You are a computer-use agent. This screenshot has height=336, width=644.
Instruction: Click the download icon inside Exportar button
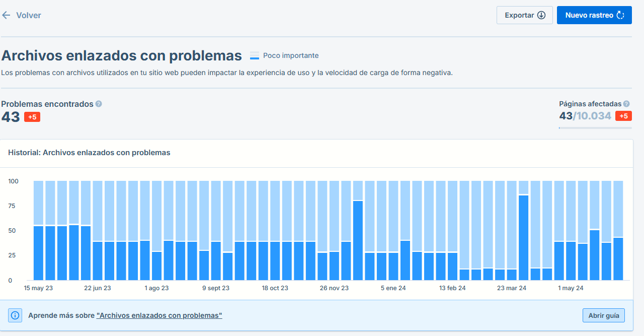pyautogui.click(x=542, y=15)
